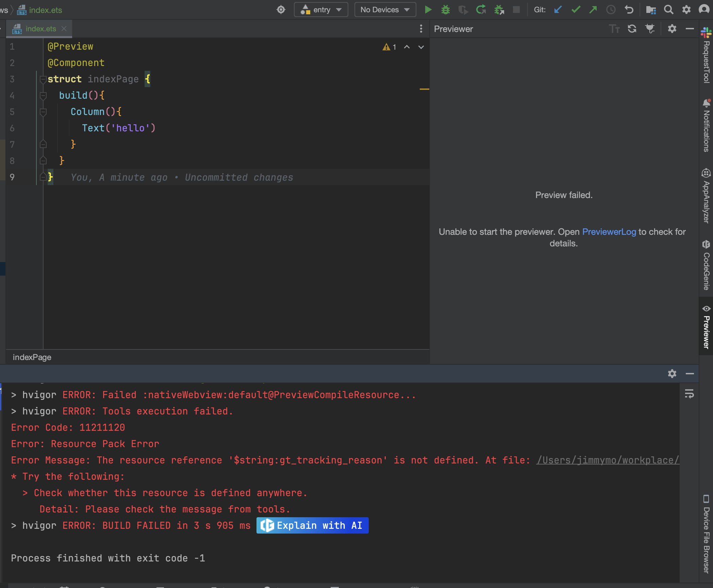Click the Debug bug icon

[x=446, y=10]
